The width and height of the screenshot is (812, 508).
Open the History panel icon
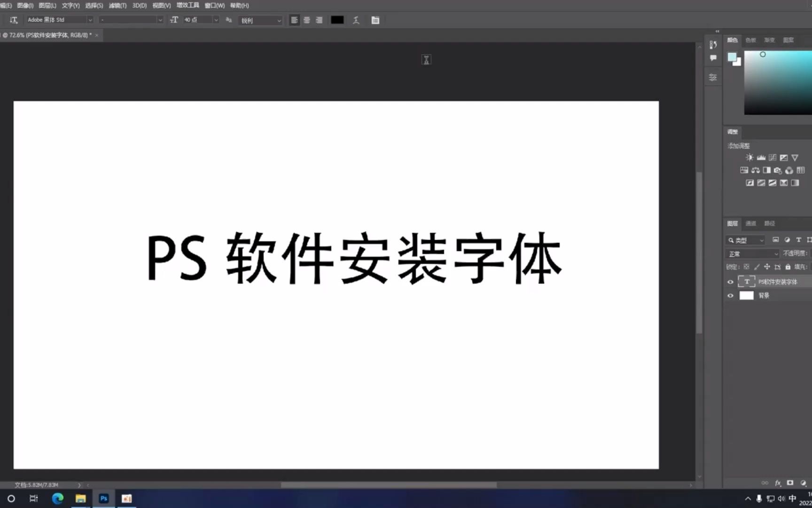click(x=713, y=45)
